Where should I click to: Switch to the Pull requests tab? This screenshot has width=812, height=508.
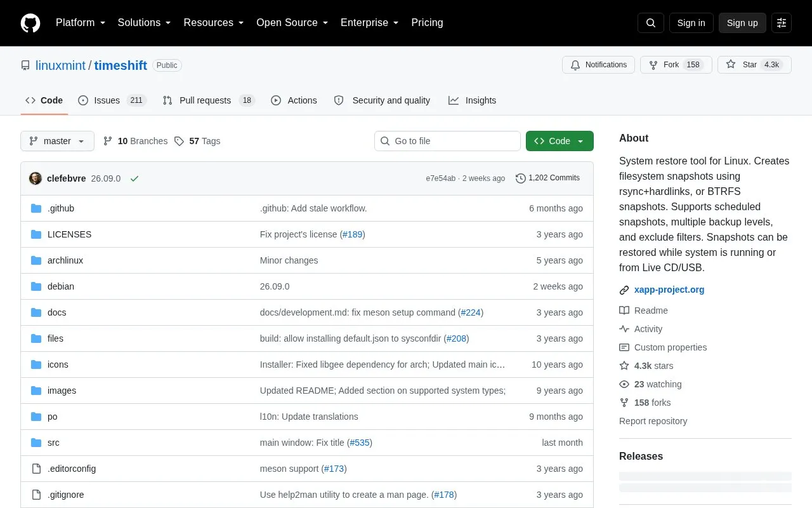coord(209,100)
